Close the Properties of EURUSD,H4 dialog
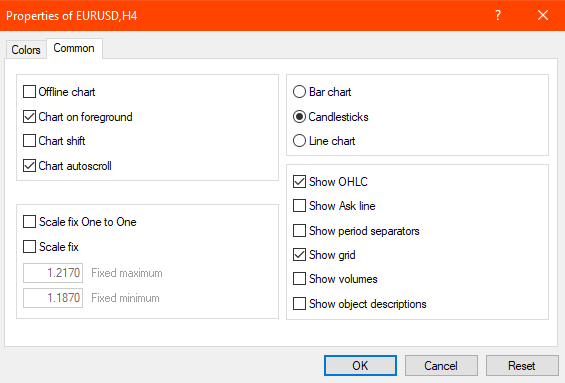The image size is (565, 383). (x=543, y=15)
